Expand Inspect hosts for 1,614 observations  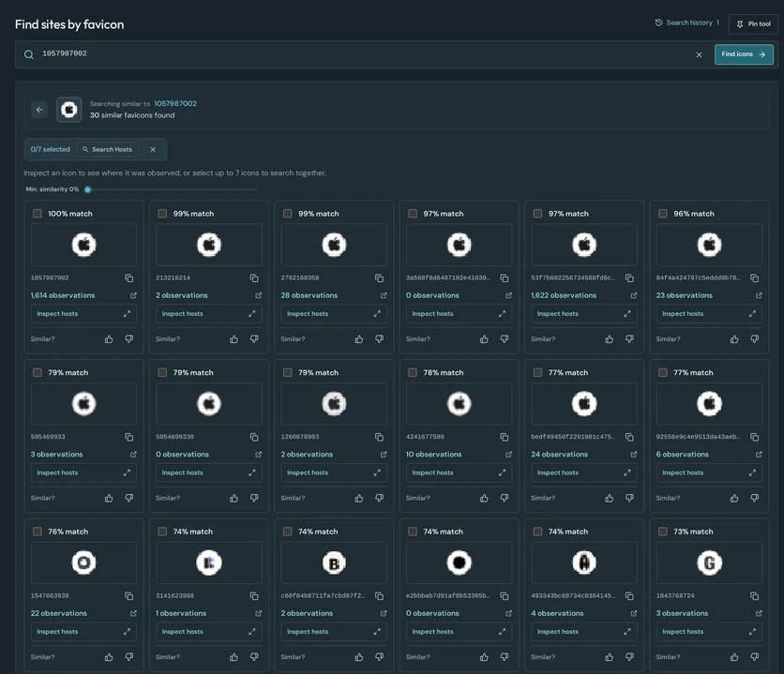[83, 314]
